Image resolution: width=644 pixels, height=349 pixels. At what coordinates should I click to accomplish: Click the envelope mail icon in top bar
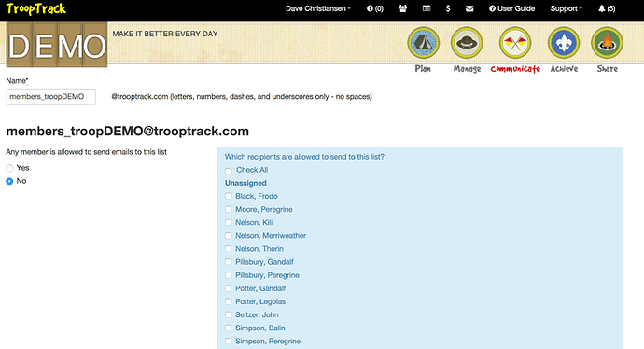(x=469, y=8)
